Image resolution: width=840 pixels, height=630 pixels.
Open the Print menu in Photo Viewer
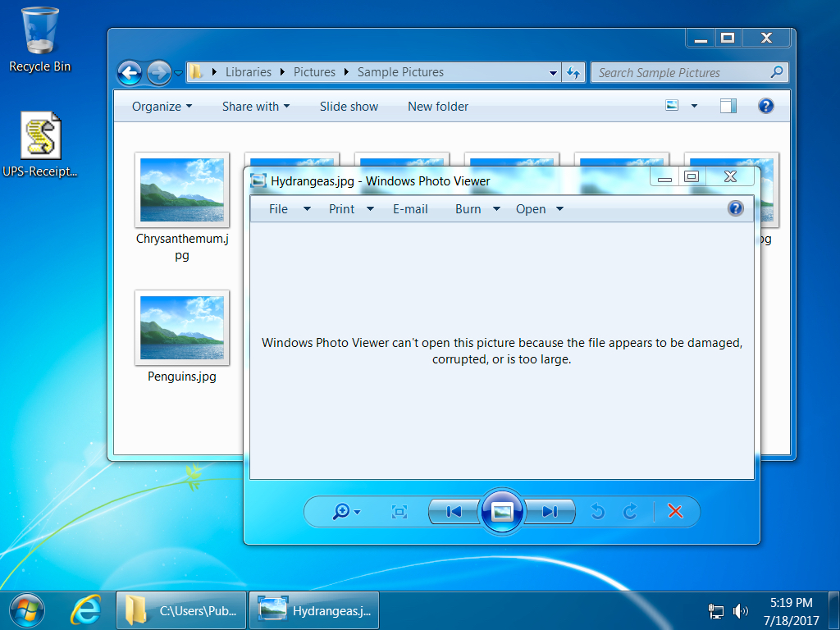click(341, 209)
